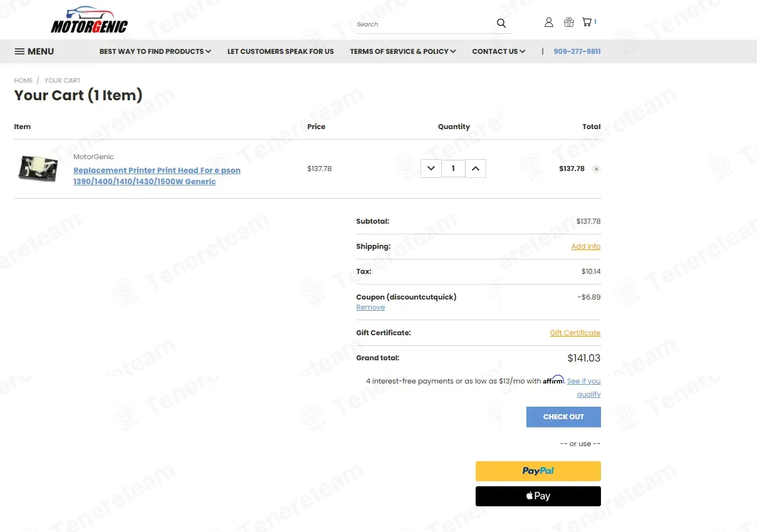Viewport: 757px width, 532px height.
Task: Click YOUR CART breadcrumb
Action: [x=62, y=80]
